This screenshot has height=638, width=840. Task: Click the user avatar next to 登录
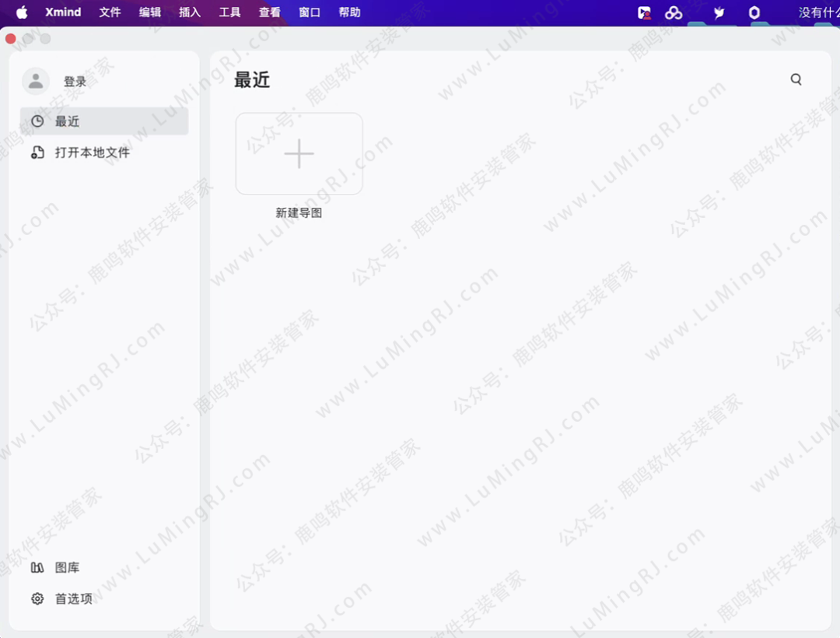pos(35,80)
